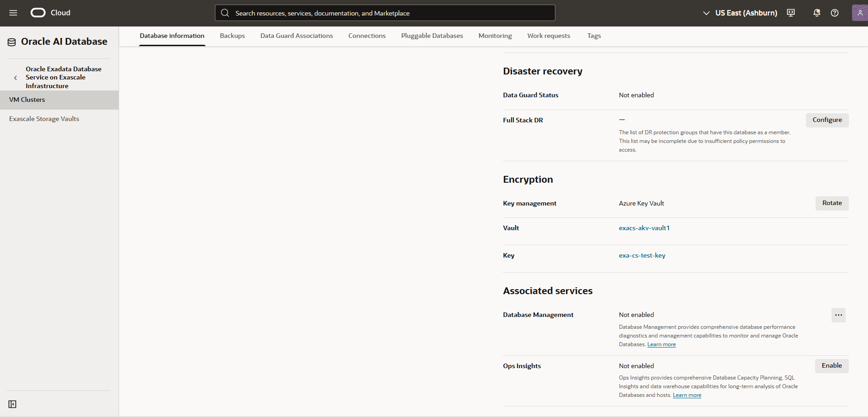Open the exacs-akv-vault1 vault link
Image resolution: width=868 pixels, height=417 pixels.
click(644, 228)
